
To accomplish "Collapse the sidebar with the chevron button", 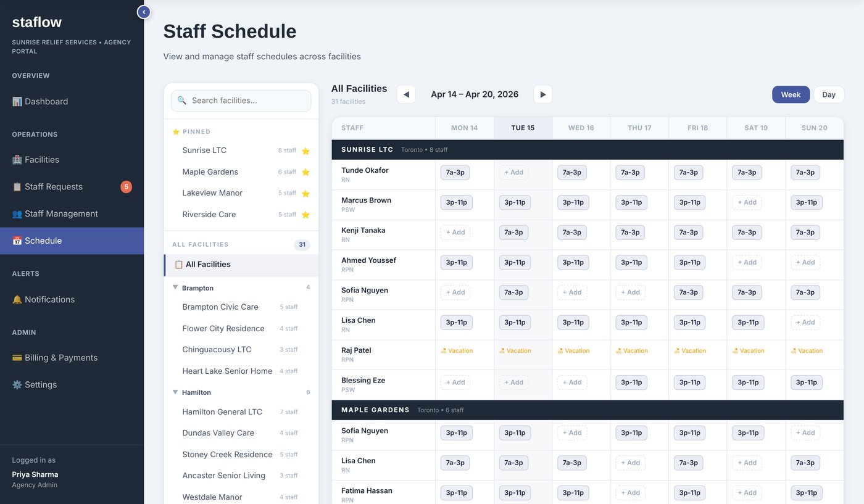I will [144, 12].
